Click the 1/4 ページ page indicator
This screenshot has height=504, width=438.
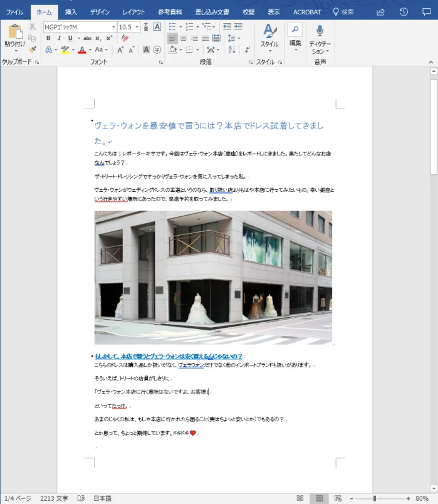[18, 498]
